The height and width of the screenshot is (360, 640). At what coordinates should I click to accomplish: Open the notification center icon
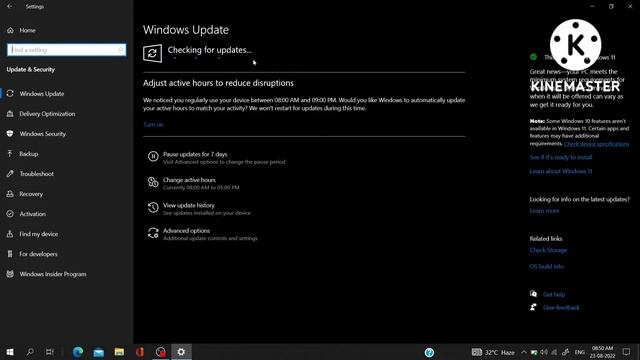[627, 352]
